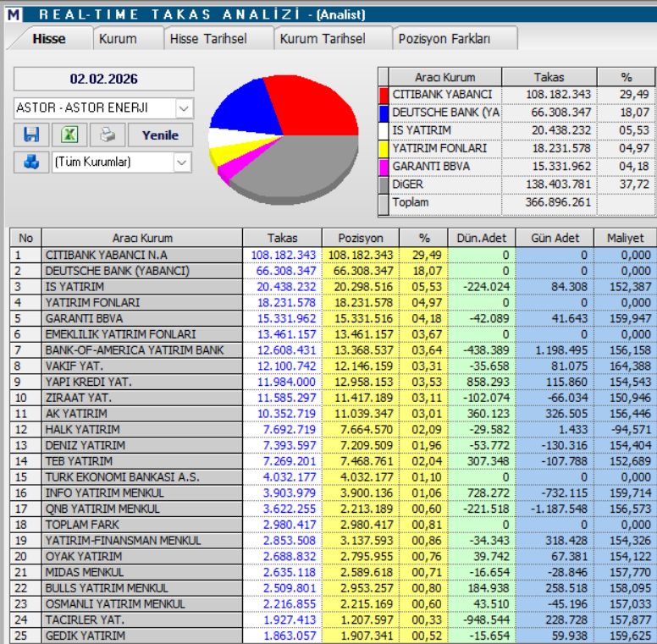Click the M application logo icon
The image size is (657, 644).
(14, 14)
